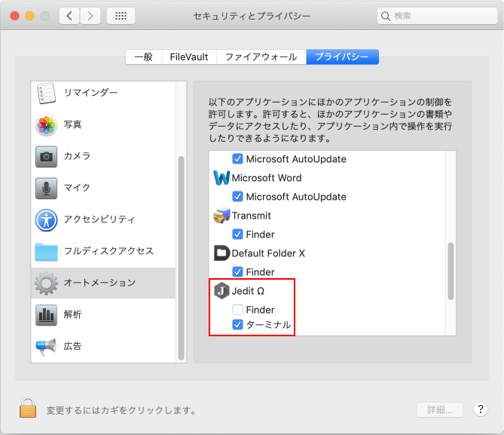Uncheck Microsoft AutoUpdate under Microsoft Word
This screenshot has height=435, width=504.
(237, 196)
